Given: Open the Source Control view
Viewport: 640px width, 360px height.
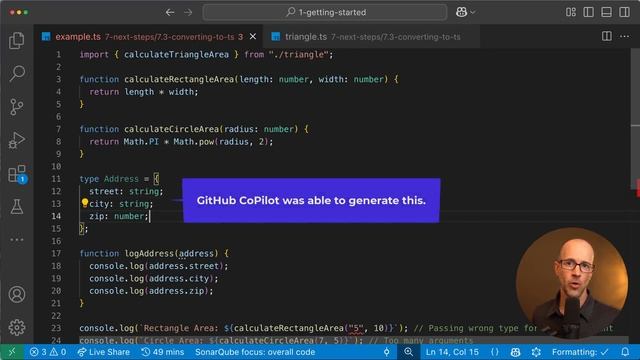Looking at the screenshot, I should [17, 107].
